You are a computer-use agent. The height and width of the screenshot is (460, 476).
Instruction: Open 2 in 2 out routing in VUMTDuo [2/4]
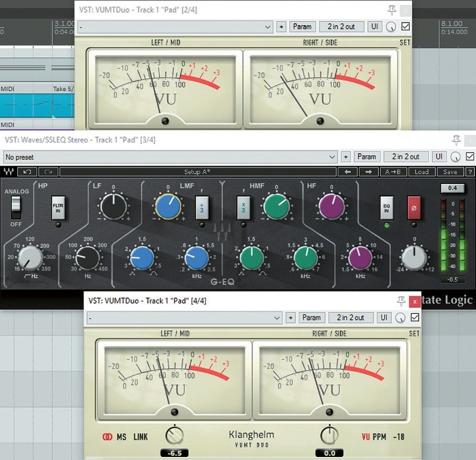341,27
